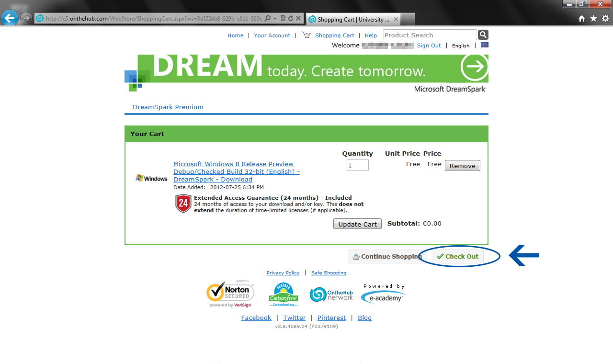Viewport: 613px width, 364px height.
Task: Minimize the browser window
Action: (568, 4)
